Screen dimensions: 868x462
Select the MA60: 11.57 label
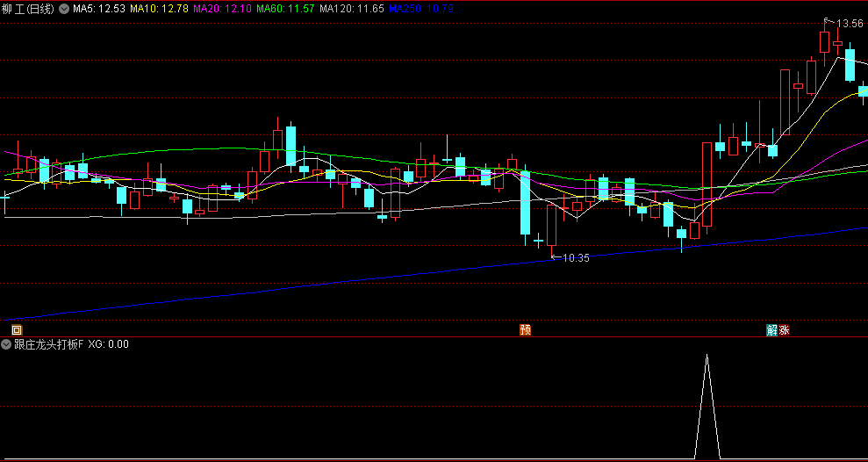285,9
